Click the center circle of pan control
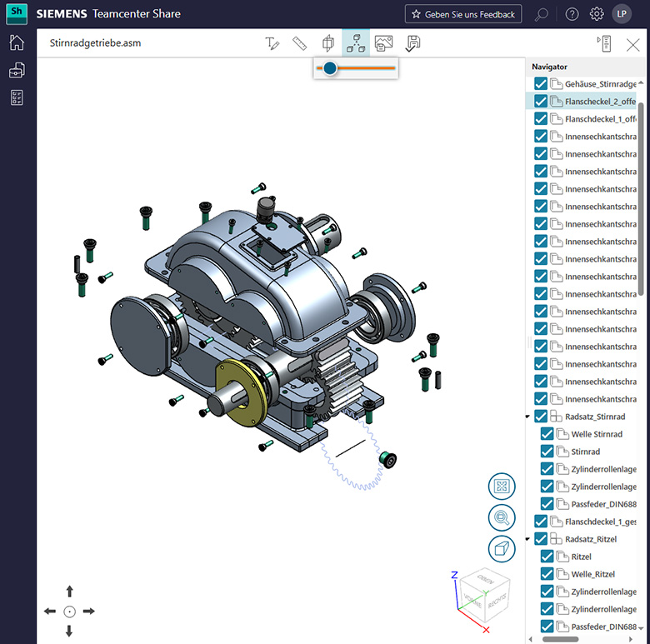Viewport: 650px width, 644px height. coord(69,612)
